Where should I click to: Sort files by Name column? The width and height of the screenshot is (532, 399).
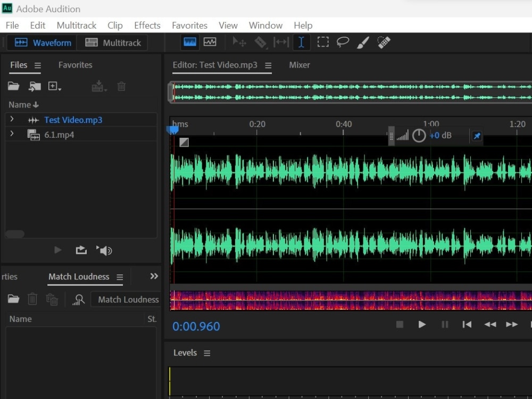23,105
